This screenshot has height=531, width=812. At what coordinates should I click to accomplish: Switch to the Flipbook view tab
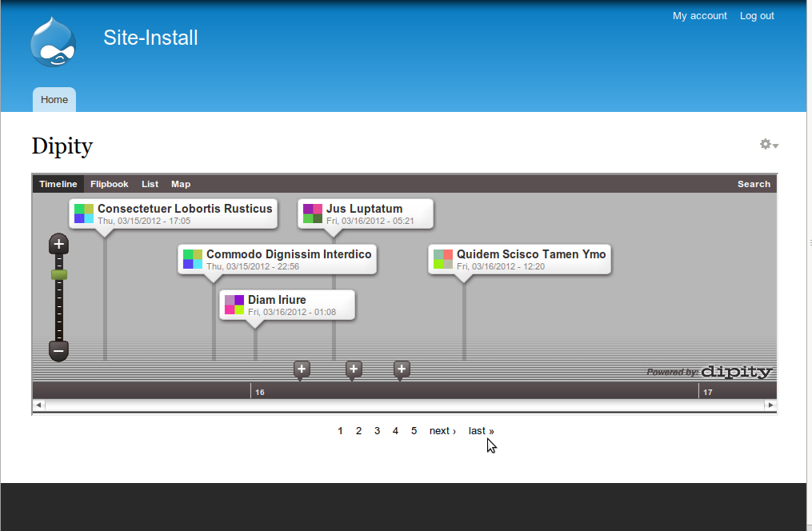[x=110, y=184]
